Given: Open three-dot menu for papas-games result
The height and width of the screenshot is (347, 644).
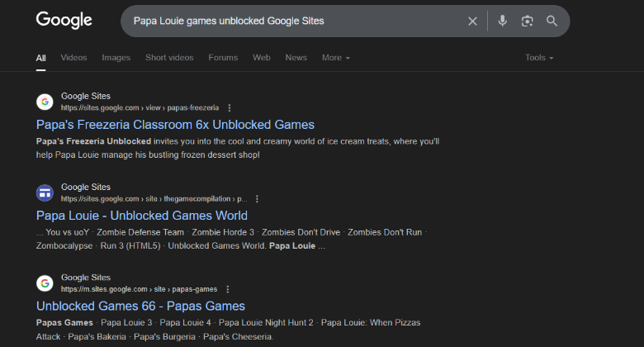Looking at the screenshot, I should (x=228, y=289).
